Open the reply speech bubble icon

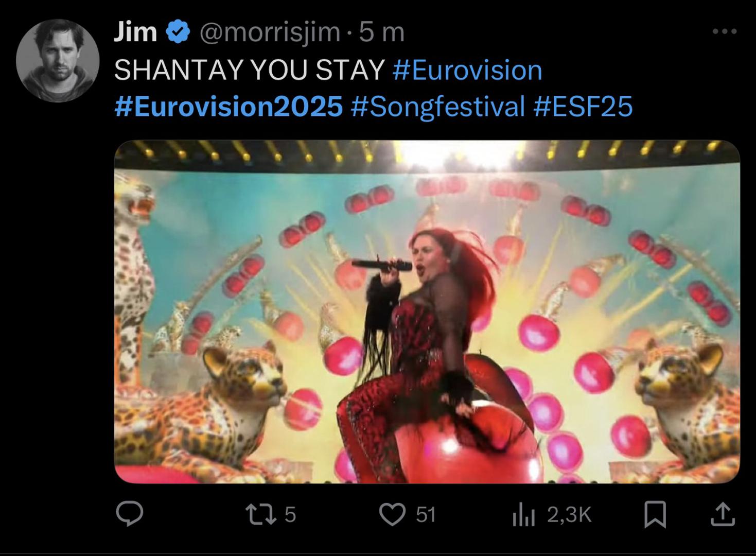click(129, 514)
